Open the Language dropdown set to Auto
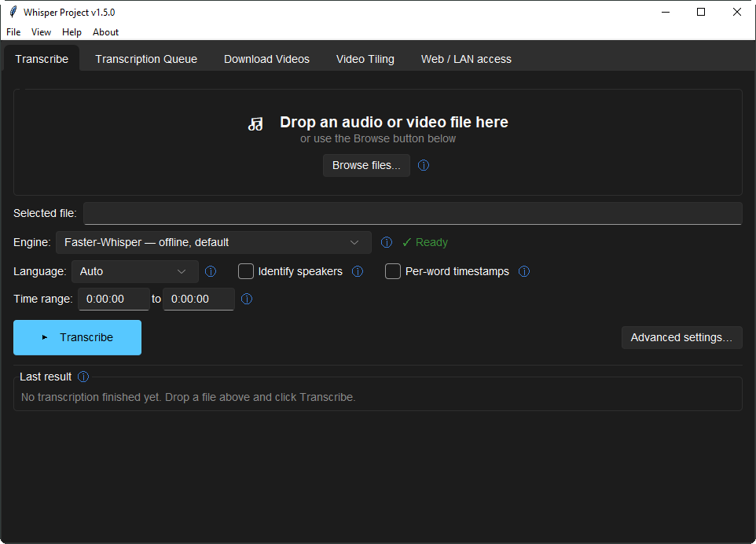 [x=135, y=271]
